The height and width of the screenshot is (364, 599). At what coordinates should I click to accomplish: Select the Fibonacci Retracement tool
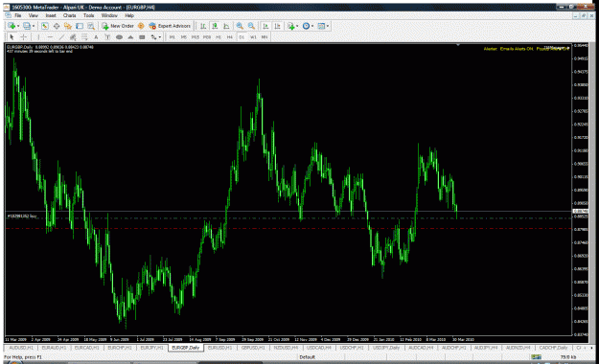84,37
